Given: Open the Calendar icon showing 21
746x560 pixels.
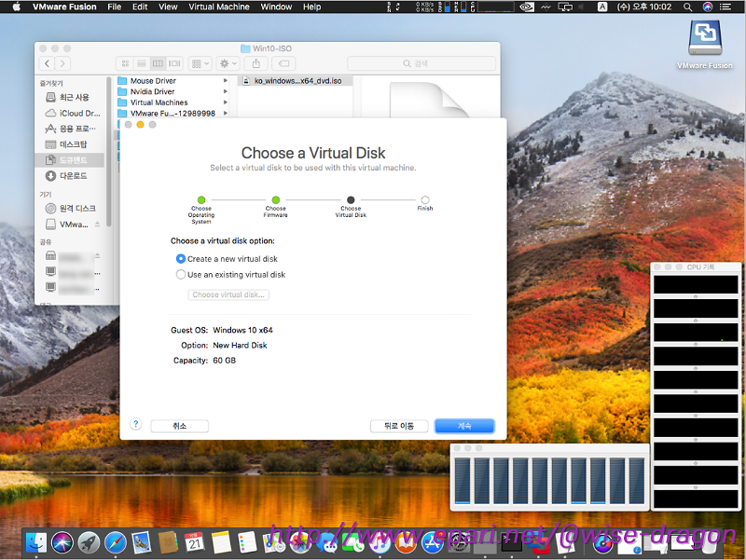Looking at the screenshot, I should [x=195, y=542].
